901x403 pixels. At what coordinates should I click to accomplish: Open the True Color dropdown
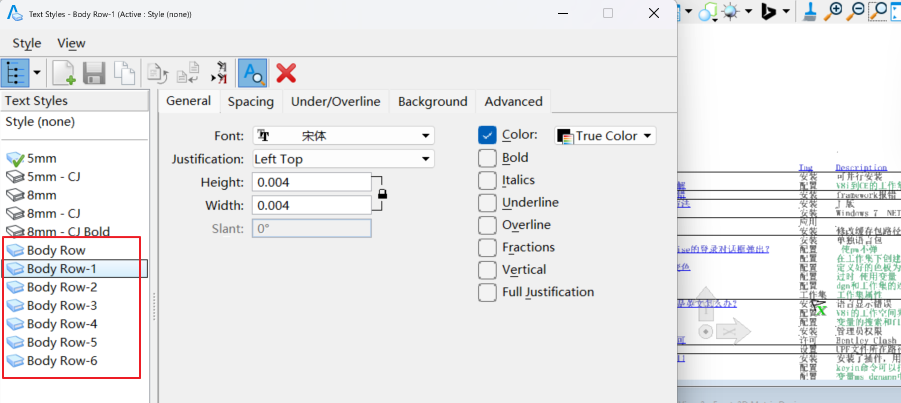pyautogui.click(x=605, y=136)
